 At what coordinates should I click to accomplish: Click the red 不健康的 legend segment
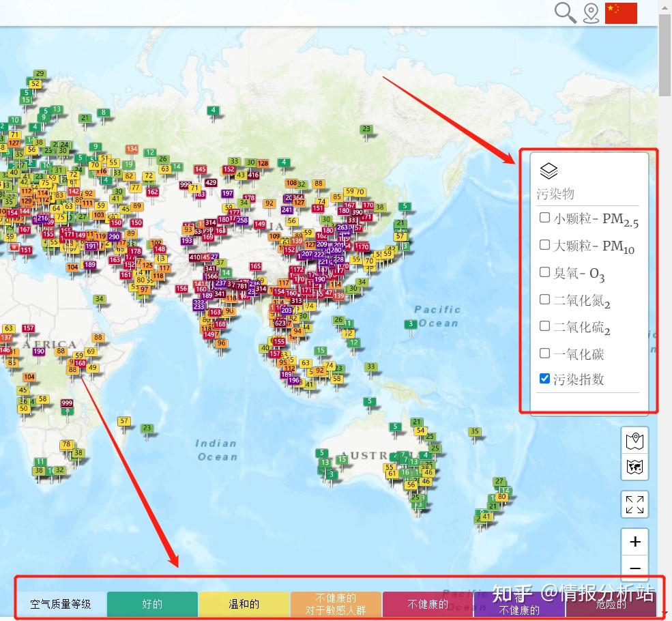pyautogui.click(x=428, y=604)
